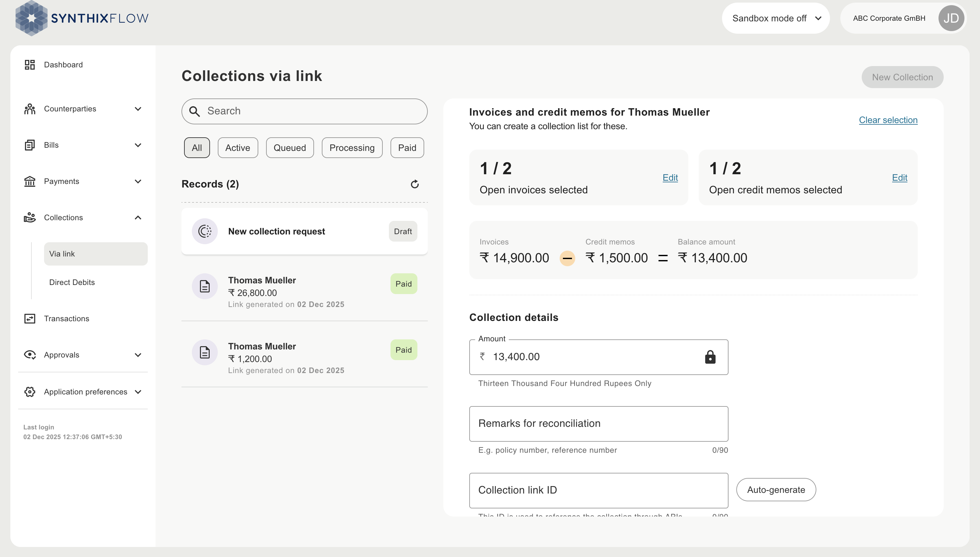Expand Application preferences chevron
The image size is (980, 557).
[x=138, y=392]
